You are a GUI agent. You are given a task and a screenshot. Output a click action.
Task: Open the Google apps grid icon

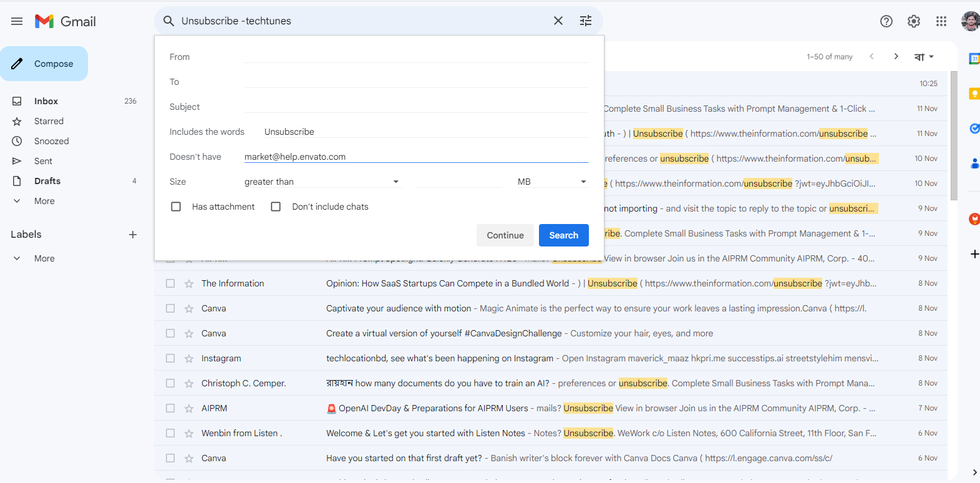(941, 21)
